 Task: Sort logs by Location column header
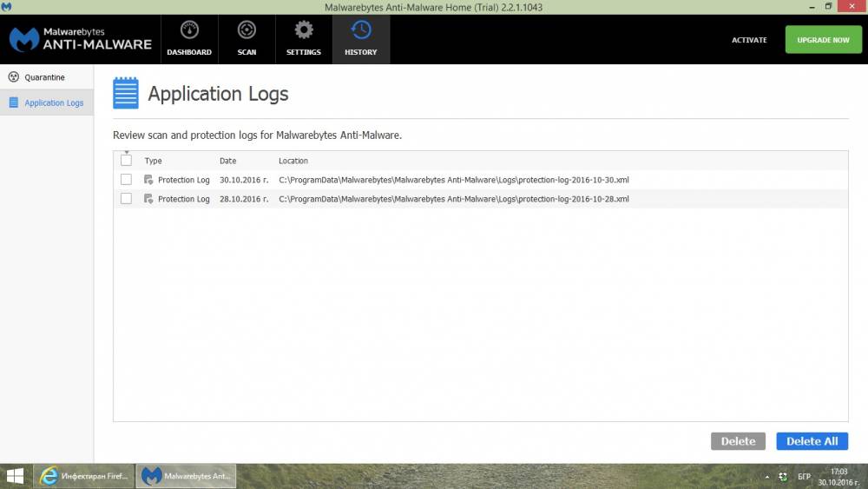293,161
